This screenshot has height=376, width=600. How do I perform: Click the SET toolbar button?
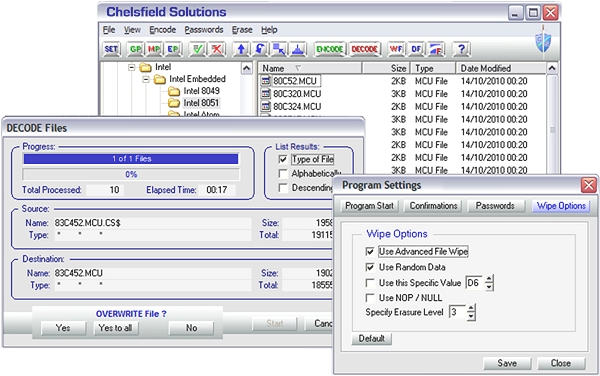[x=111, y=49]
